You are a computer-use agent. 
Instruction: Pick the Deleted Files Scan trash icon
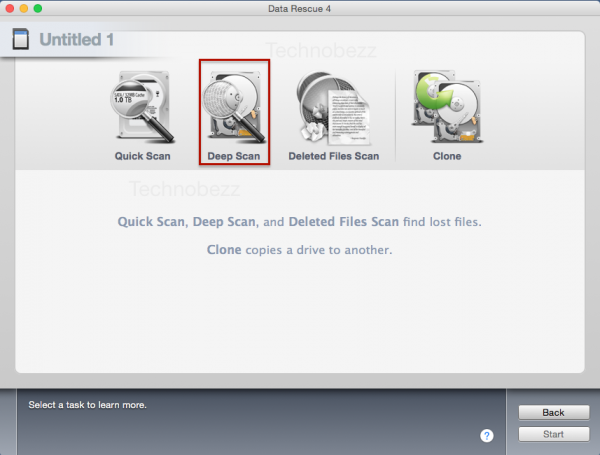click(x=333, y=107)
